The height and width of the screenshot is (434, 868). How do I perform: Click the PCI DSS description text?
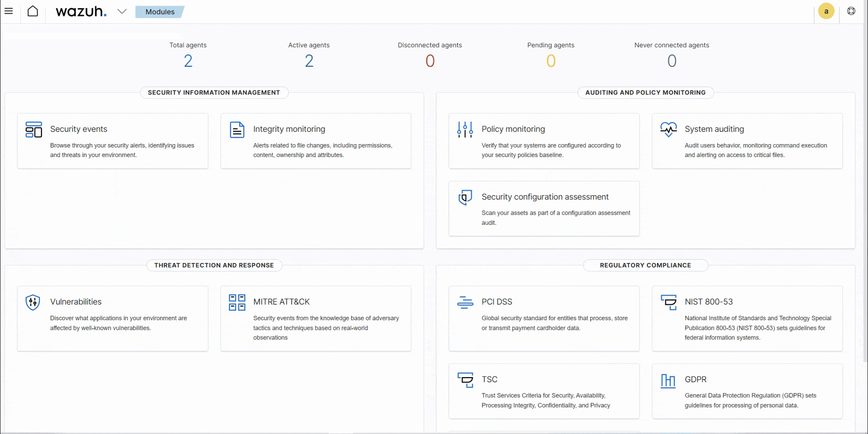pos(554,323)
